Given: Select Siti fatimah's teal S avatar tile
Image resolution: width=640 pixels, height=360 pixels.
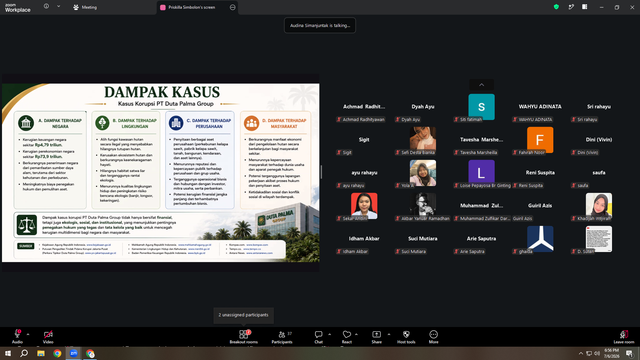Looking at the screenshot, I should 481,107.
